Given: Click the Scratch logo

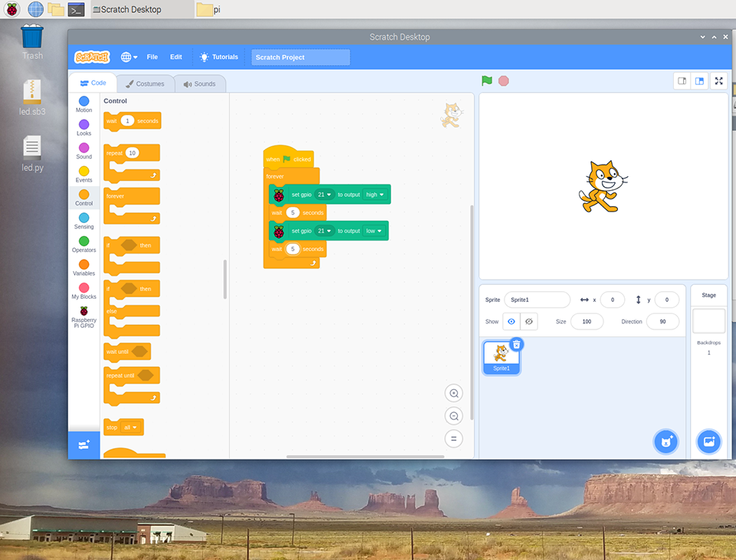Looking at the screenshot, I should pos(92,57).
